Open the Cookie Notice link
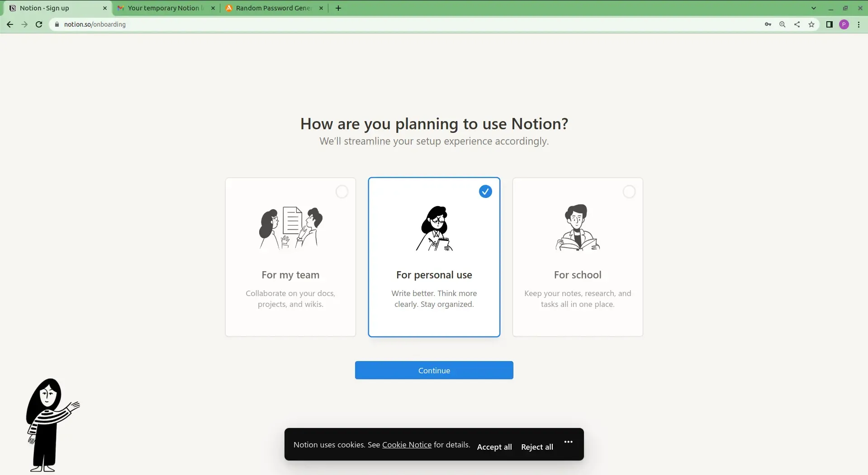The height and width of the screenshot is (475, 868). click(407, 445)
